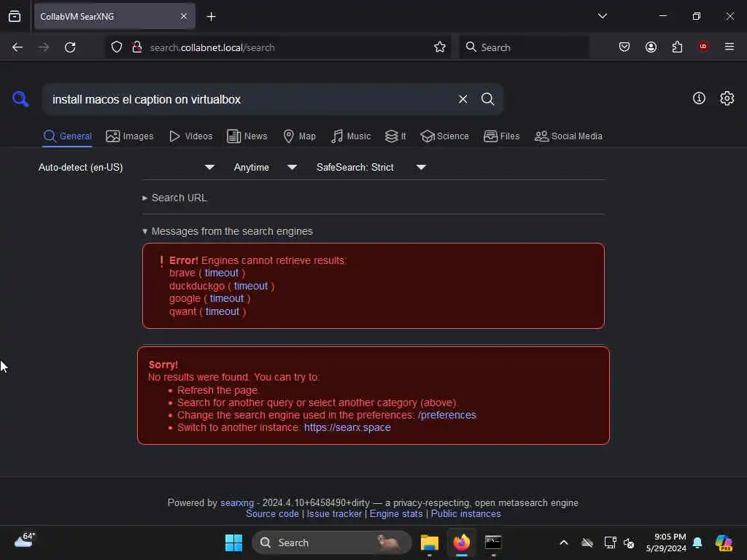Viewport: 747px width, 560px height.
Task: List all tabs with the chevron button
Action: [602, 16]
